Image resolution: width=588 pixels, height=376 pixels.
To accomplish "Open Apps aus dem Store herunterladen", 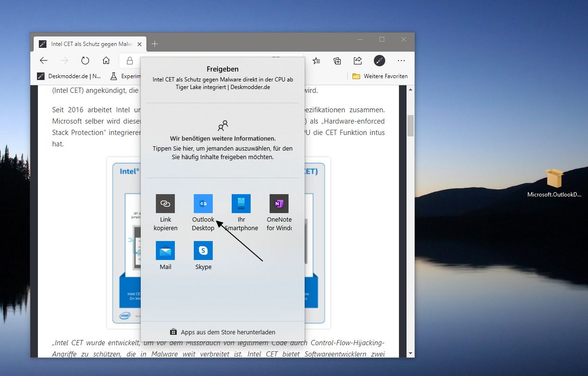I will [x=223, y=332].
